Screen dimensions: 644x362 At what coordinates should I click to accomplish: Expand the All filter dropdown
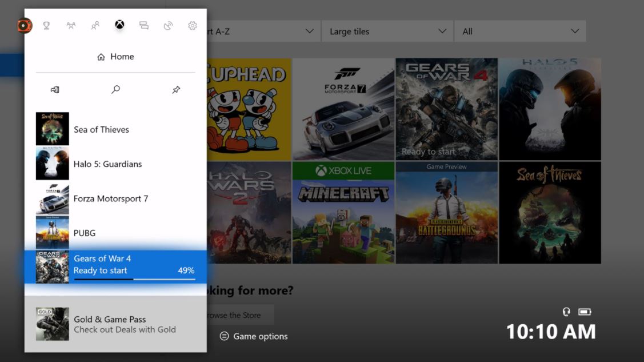pos(520,31)
